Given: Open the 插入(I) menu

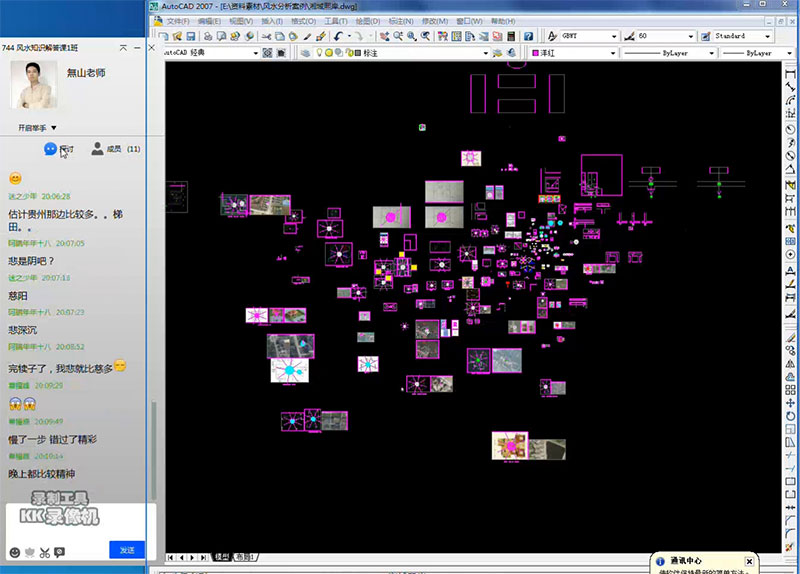Looking at the screenshot, I should (272, 21).
